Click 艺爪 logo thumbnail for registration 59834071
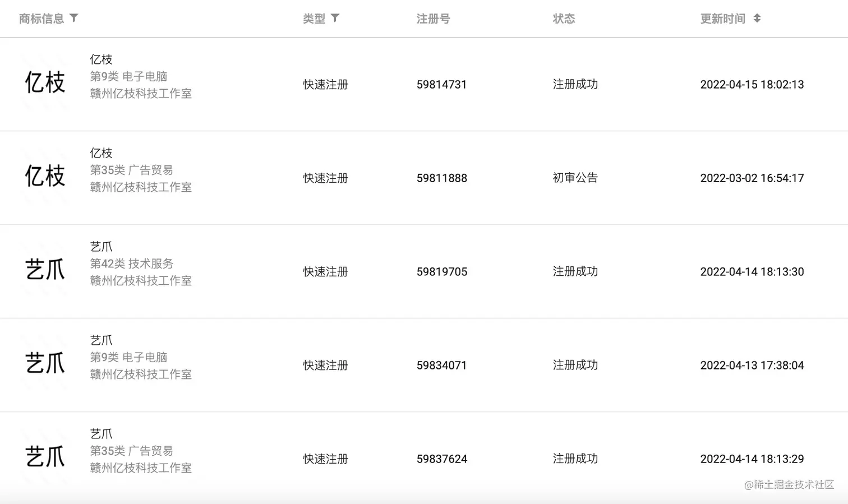Screen dimensions: 848x504 45,363
